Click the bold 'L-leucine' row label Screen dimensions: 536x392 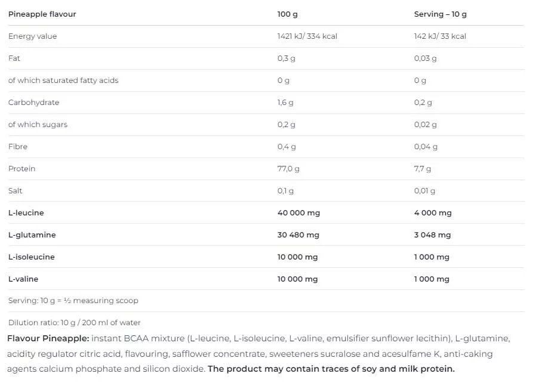(26, 213)
